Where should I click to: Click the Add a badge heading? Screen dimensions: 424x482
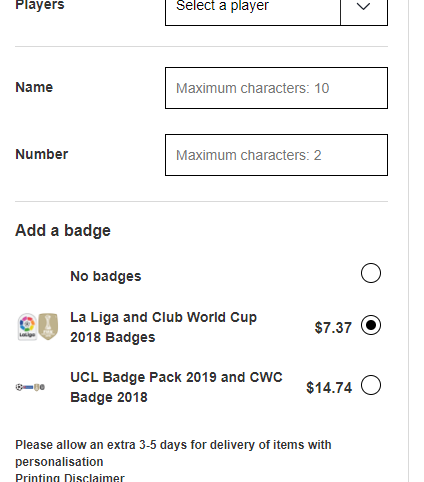63,231
